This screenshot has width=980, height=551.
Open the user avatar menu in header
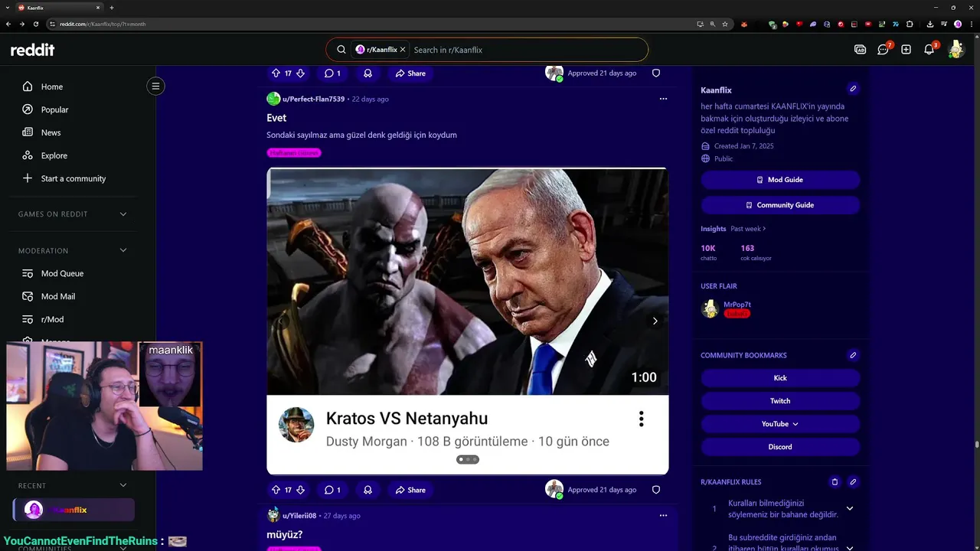(955, 50)
